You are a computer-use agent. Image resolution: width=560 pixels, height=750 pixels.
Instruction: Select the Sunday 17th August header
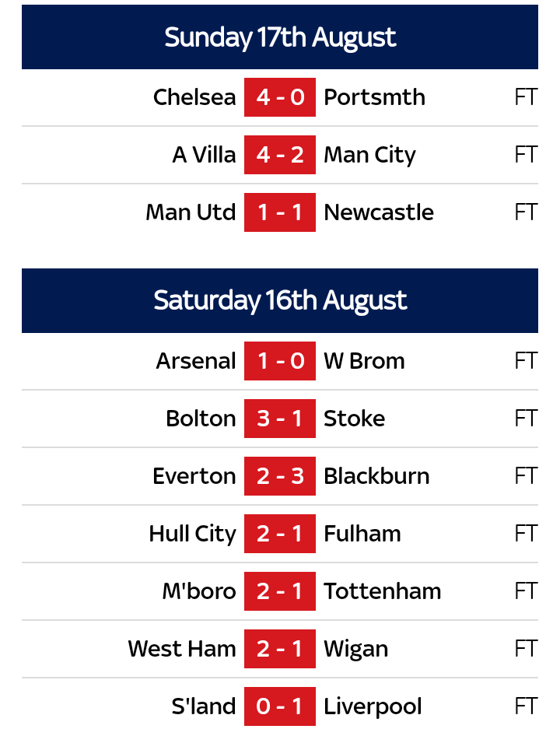[280, 37]
